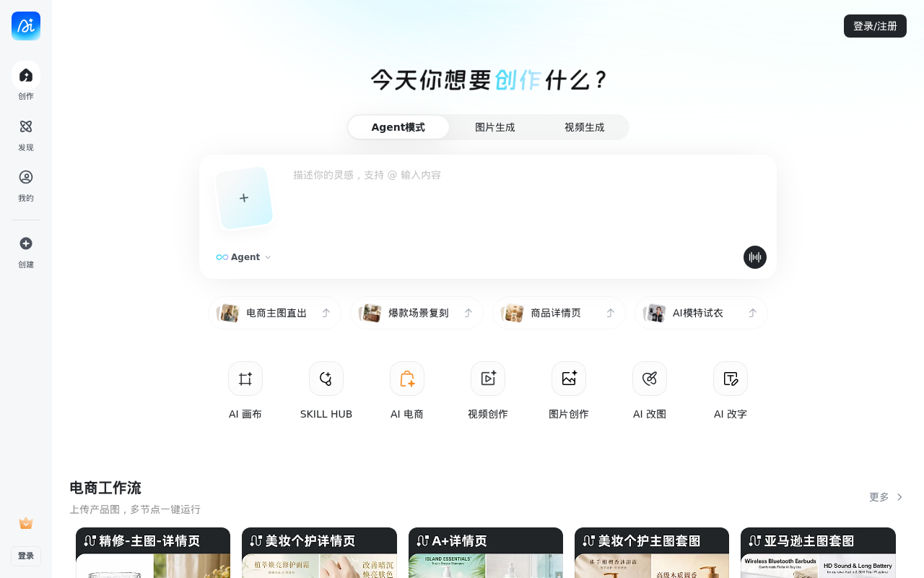Click the 今天你想要创作什么 headline
Viewport: 924px width, 578px height.
(x=489, y=80)
